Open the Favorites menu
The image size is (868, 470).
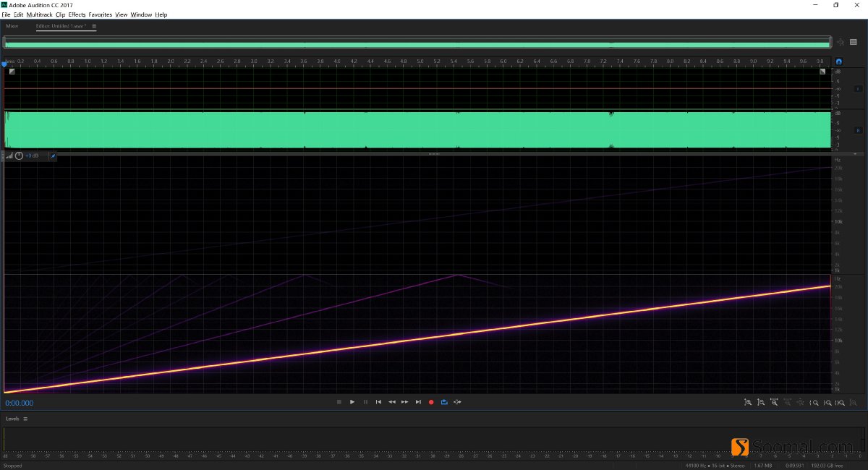click(x=101, y=14)
